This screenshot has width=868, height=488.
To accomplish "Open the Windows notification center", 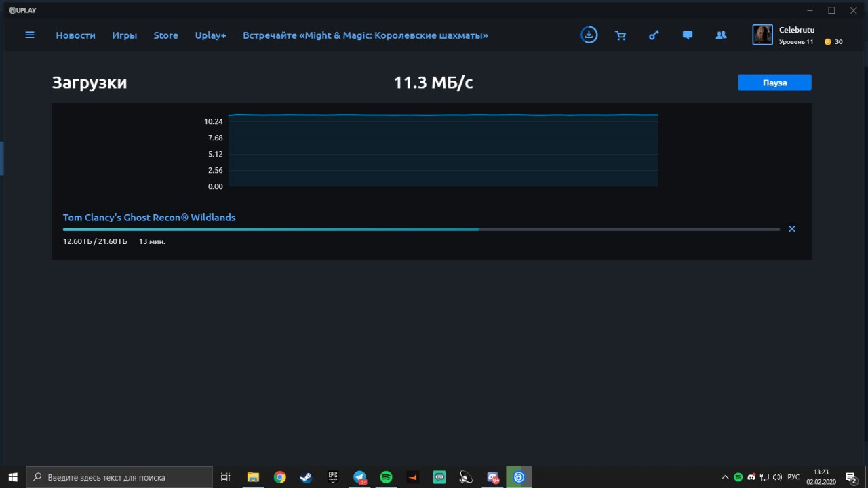I will point(850,477).
